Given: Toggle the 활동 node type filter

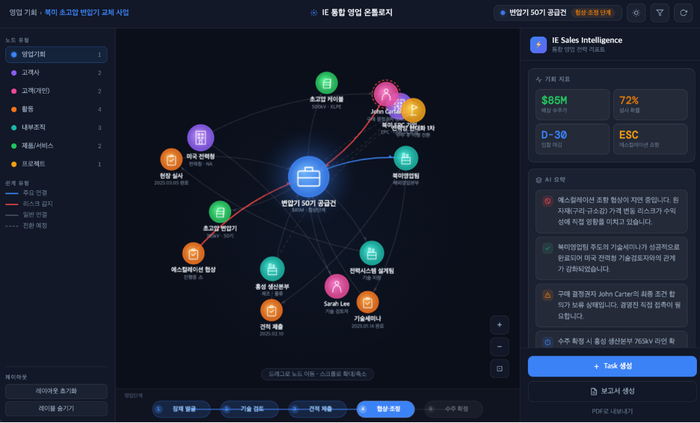Looking at the screenshot, I should pos(56,109).
